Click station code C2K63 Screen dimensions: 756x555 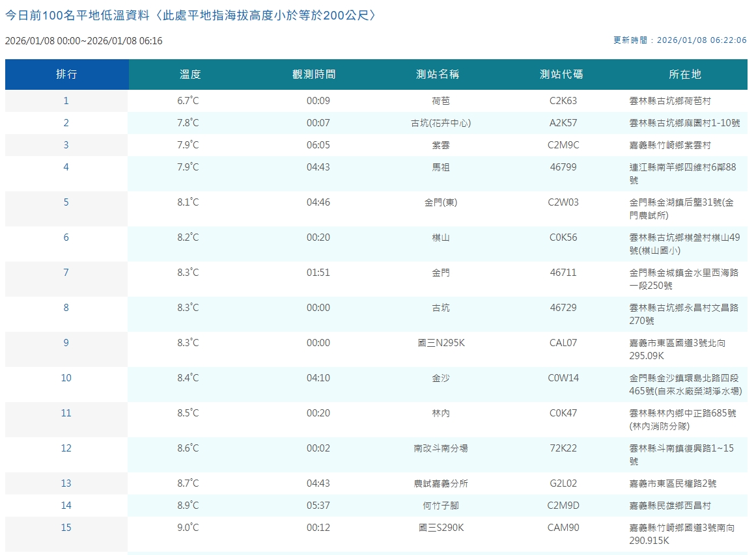pos(563,101)
